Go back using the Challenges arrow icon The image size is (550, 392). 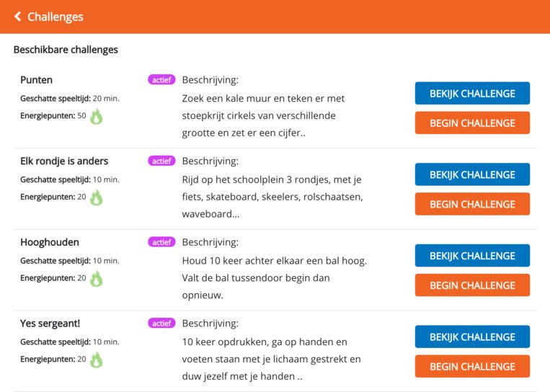pos(17,17)
